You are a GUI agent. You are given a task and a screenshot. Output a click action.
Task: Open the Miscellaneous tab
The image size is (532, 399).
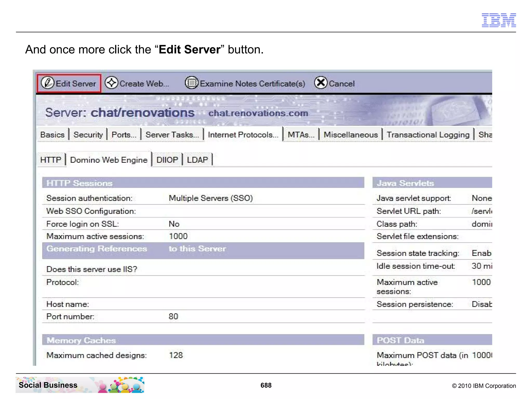click(351, 135)
